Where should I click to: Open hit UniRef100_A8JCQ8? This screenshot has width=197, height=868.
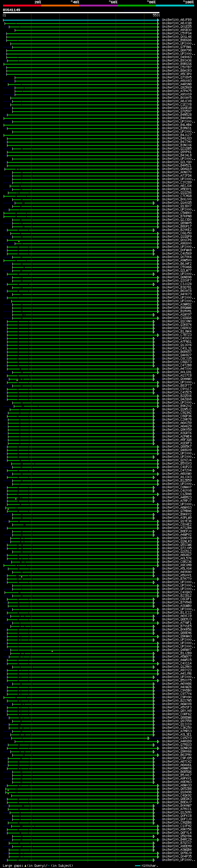[176, 23]
